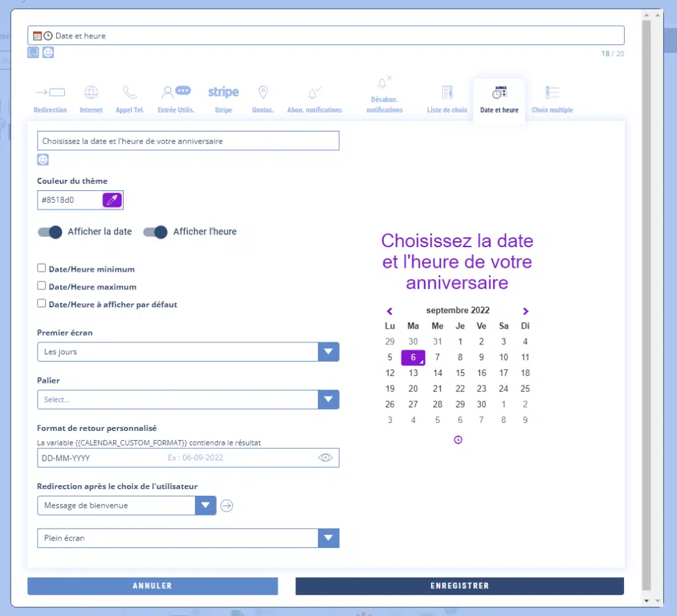Image resolution: width=677 pixels, height=616 pixels.
Task: Expand the Premier écran dropdown
Action: [x=328, y=352]
